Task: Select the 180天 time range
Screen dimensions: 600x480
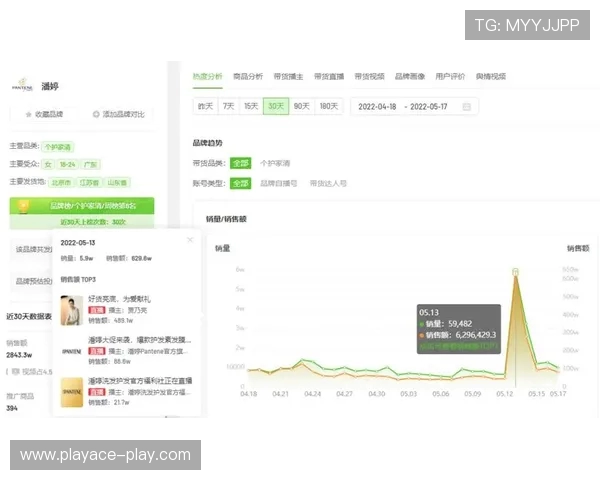Action: pyautogui.click(x=329, y=106)
